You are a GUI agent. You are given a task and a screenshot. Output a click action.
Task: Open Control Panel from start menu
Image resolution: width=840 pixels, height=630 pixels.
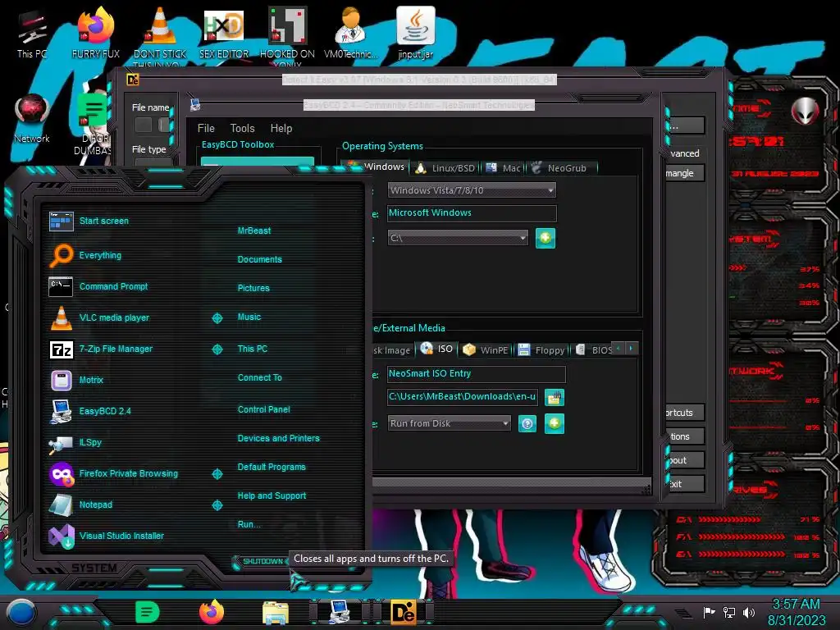(263, 409)
